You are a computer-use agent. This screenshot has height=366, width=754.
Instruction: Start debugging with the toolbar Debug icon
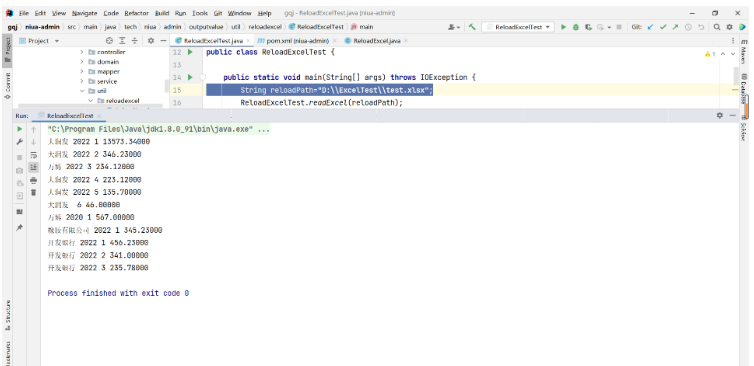[x=576, y=27]
